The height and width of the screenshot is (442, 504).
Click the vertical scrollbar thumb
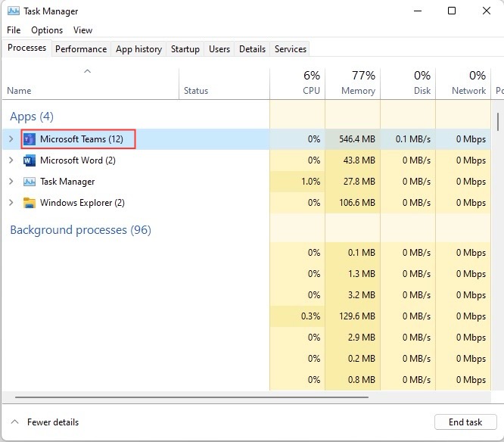[x=498, y=122]
